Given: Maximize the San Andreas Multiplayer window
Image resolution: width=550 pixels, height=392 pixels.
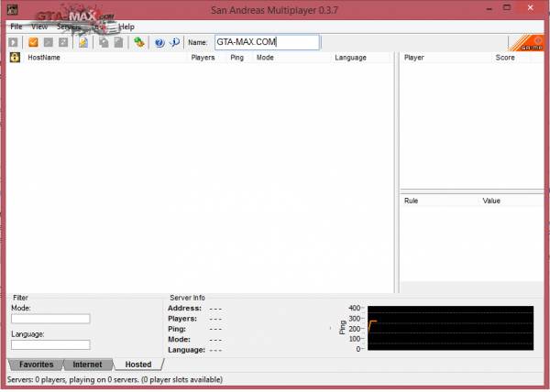Looking at the screenshot, I should point(507,7).
